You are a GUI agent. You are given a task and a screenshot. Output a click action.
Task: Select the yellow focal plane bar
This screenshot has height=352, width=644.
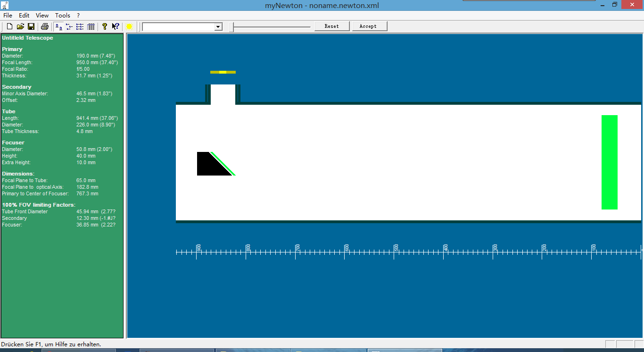pyautogui.click(x=223, y=72)
